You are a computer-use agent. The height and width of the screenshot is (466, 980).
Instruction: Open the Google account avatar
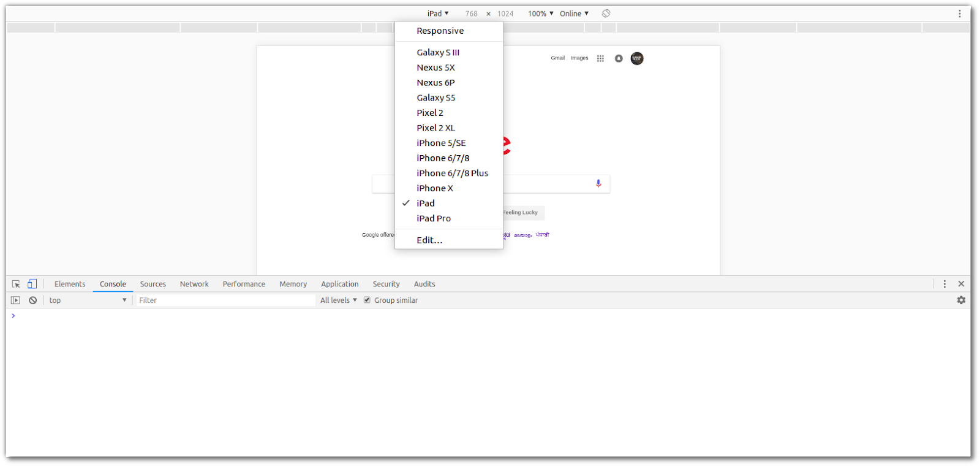pos(637,58)
